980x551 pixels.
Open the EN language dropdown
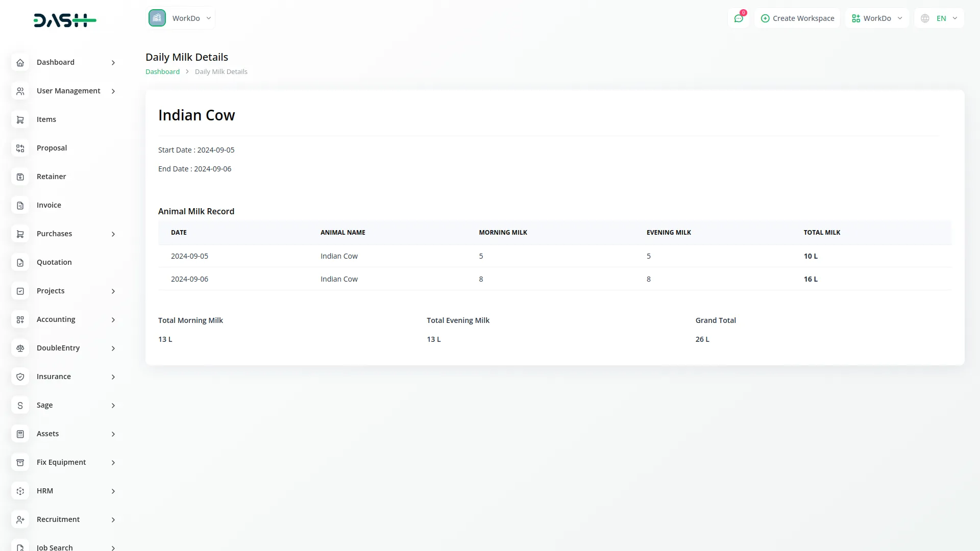click(939, 18)
